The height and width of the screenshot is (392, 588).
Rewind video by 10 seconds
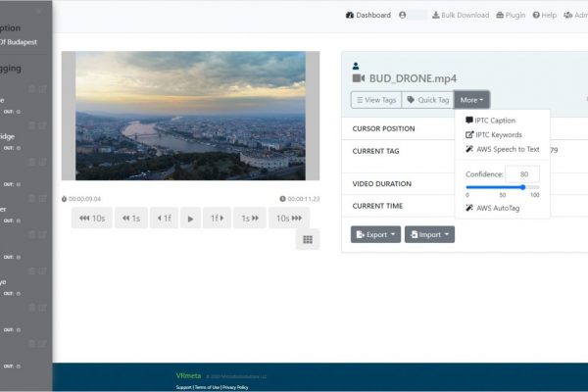tap(92, 219)
